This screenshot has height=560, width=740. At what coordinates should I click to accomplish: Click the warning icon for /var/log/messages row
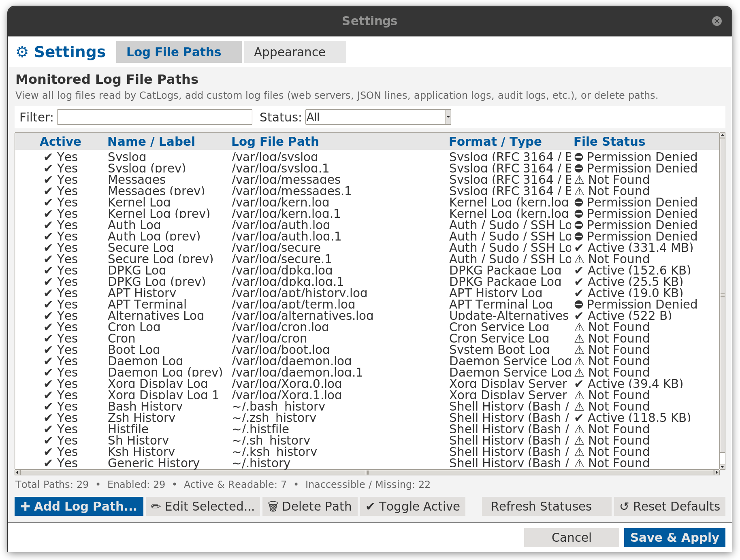click(579, 180)
